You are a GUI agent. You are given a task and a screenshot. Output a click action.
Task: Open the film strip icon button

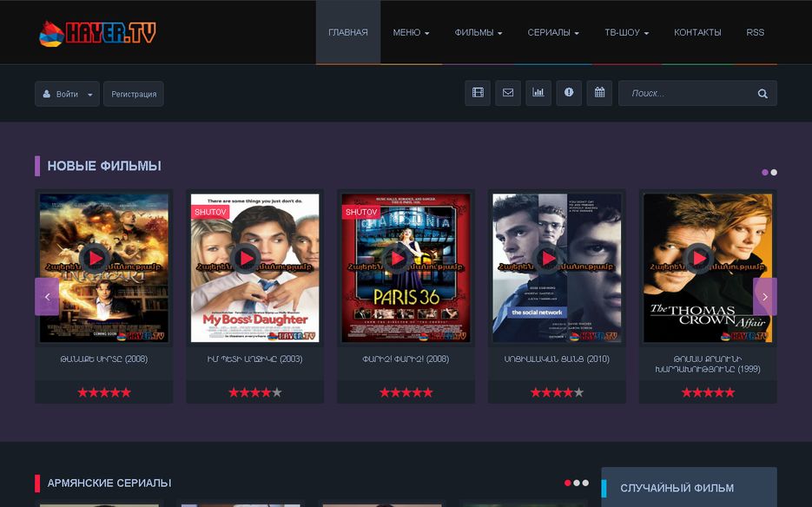478,93
